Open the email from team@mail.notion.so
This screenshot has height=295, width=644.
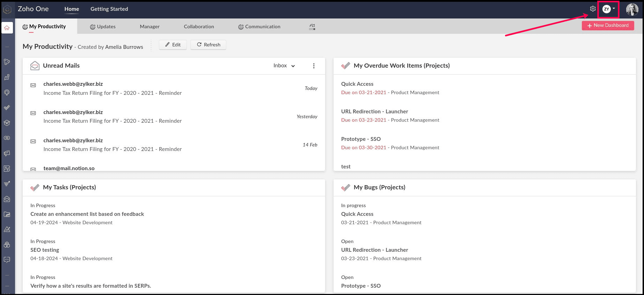[69, 168]
